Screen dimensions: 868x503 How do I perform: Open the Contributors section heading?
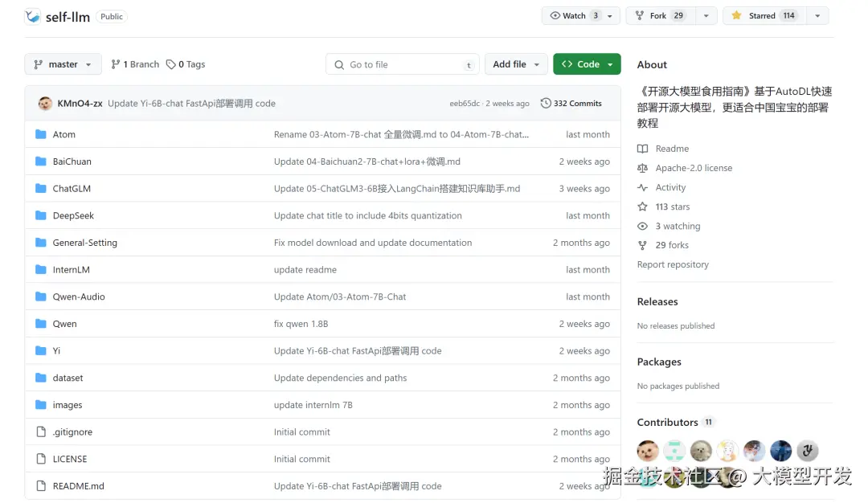(667, 422)
